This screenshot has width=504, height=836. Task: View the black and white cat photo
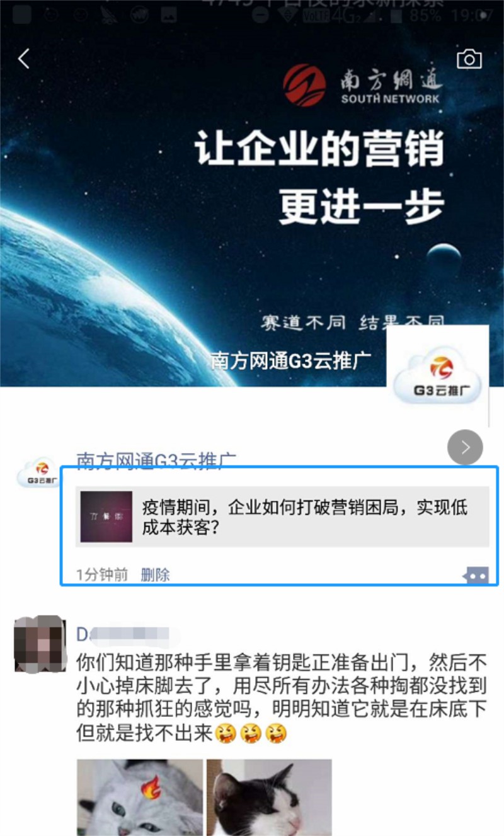click(269, 798)
